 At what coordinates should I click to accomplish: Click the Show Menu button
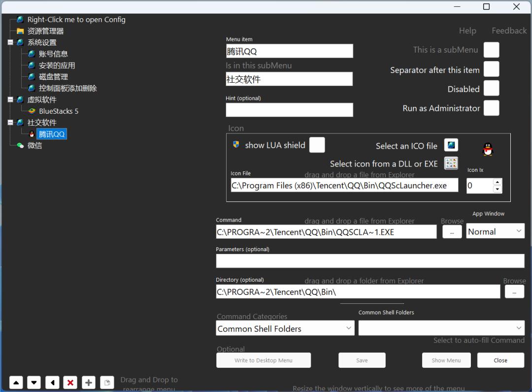click(446, 360)
